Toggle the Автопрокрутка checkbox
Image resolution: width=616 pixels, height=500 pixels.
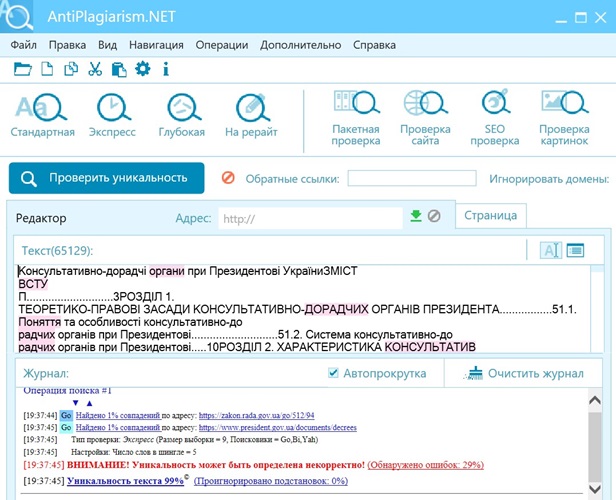tap(333, 372)
